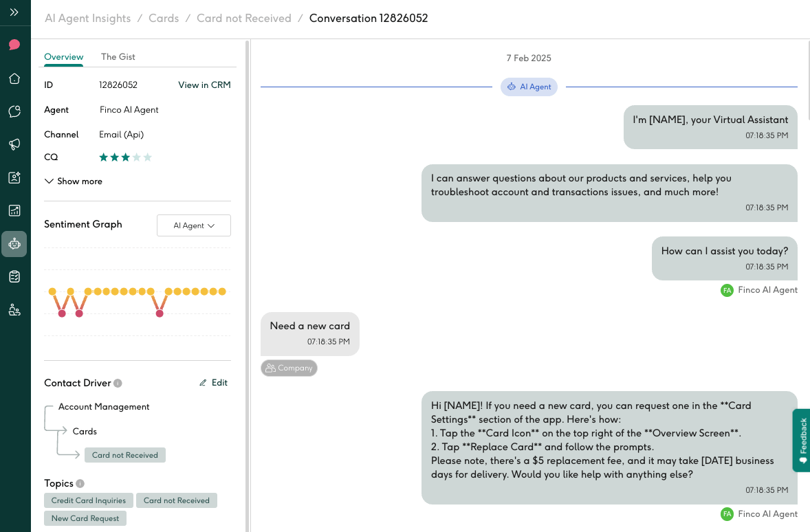The width and height of the screenshot is (810, 532).
Task: Click the info icon next to Topics
Action: pyautogui.click(x=80, y=483)
